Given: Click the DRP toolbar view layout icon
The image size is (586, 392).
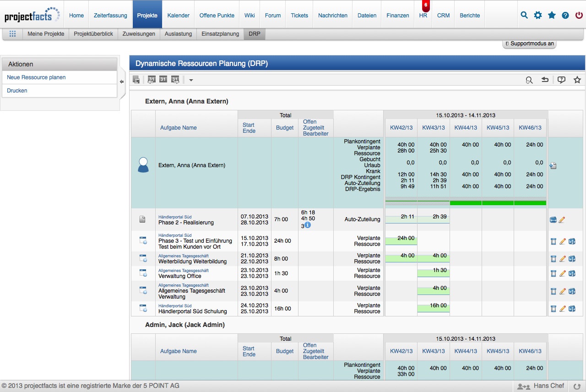Looking at the screenshot, I should [x=136, y=80].
